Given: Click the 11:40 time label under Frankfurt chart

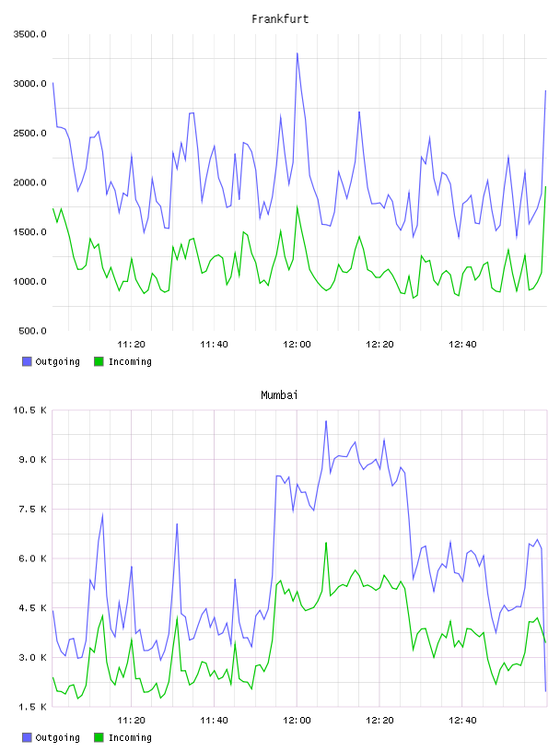Looking at the screenshot, I should tap(214, 345).
